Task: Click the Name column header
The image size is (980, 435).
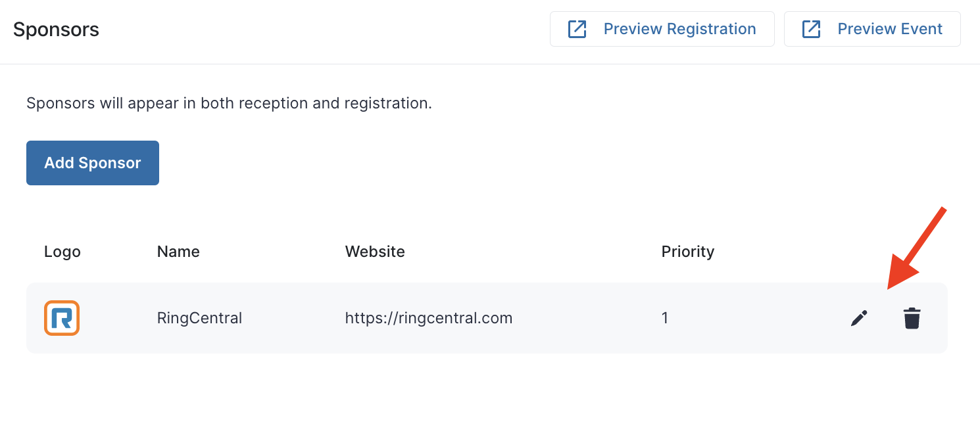Action: click(178, 252)
